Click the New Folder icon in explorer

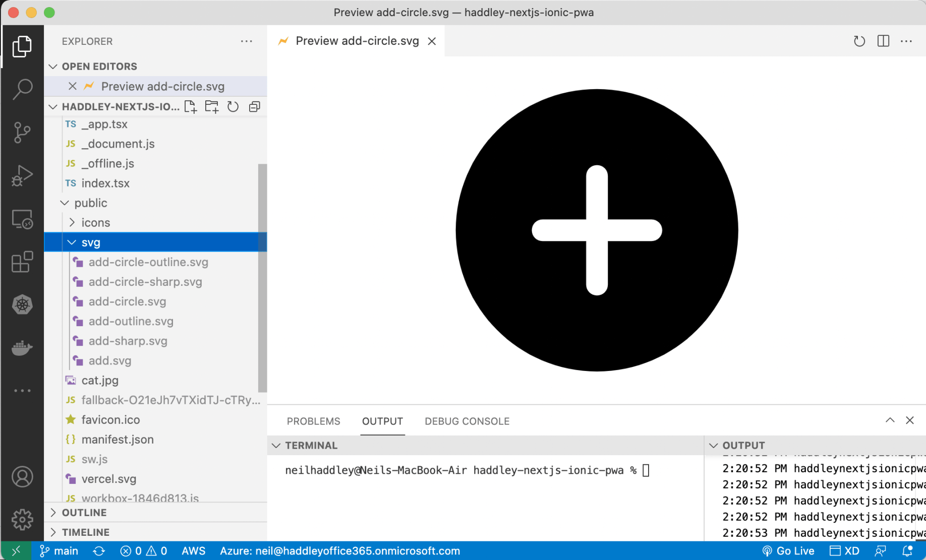coord(212,107)
